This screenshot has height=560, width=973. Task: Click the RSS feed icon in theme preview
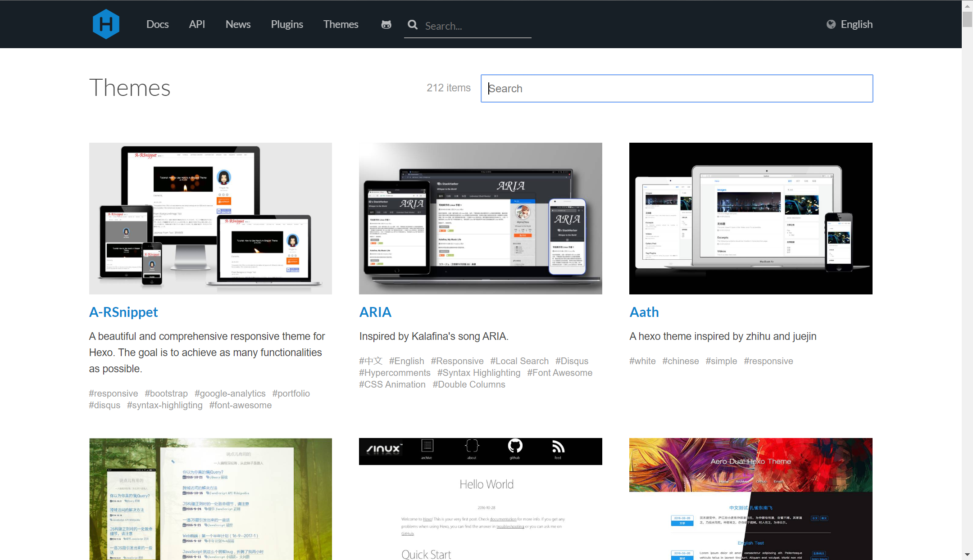tap(558, 447)
